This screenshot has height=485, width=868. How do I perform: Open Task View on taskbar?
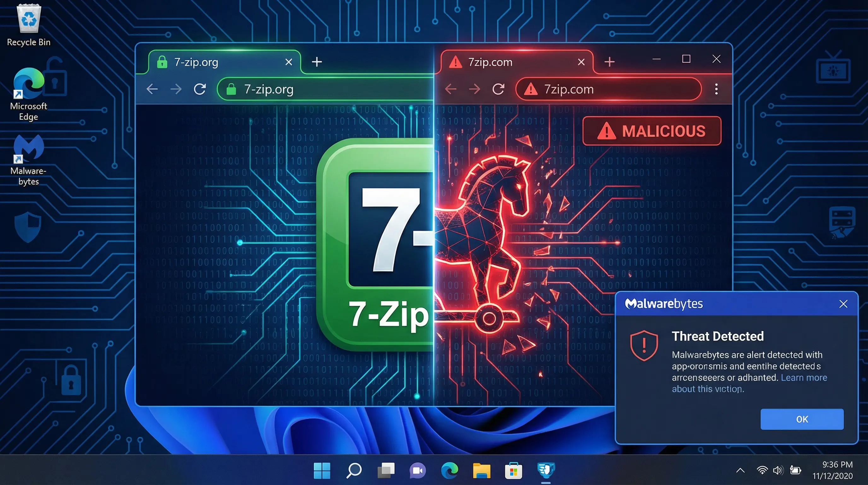[x=385, y=470]
